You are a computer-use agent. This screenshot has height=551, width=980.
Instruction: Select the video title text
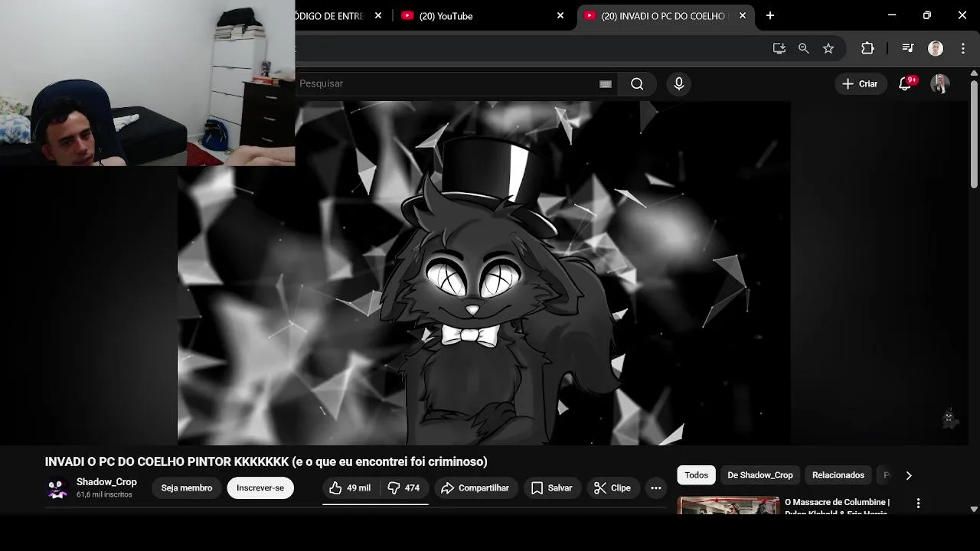pyautogui.click(x=266, y=461)
